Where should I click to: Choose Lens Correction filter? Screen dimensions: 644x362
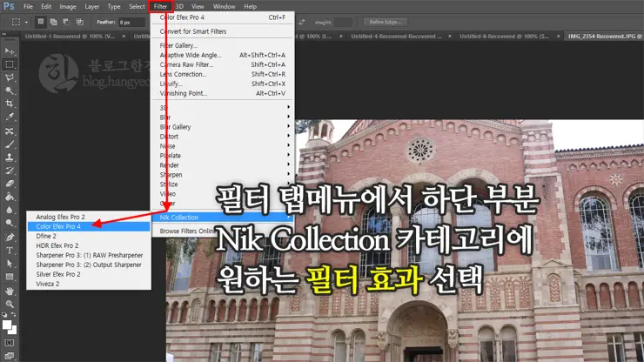point(223,74)
